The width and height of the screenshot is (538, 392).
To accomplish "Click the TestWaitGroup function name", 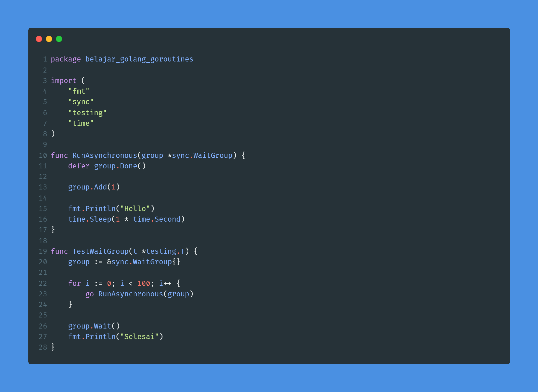I will click(x=100, y=251).
